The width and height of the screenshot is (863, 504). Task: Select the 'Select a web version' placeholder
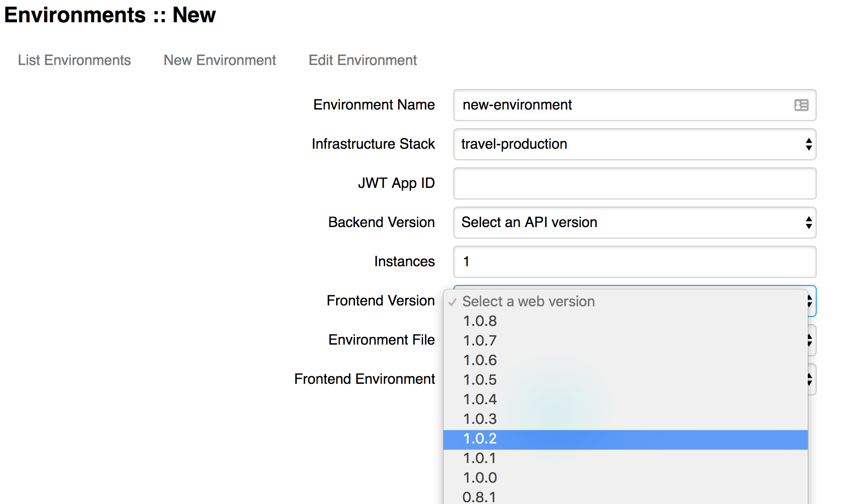[x=528, y=301]
